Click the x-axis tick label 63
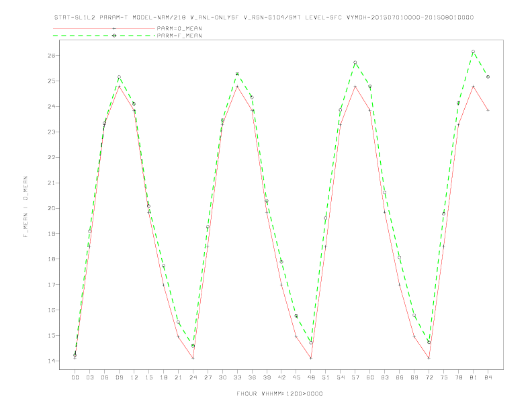 point(385,377)
